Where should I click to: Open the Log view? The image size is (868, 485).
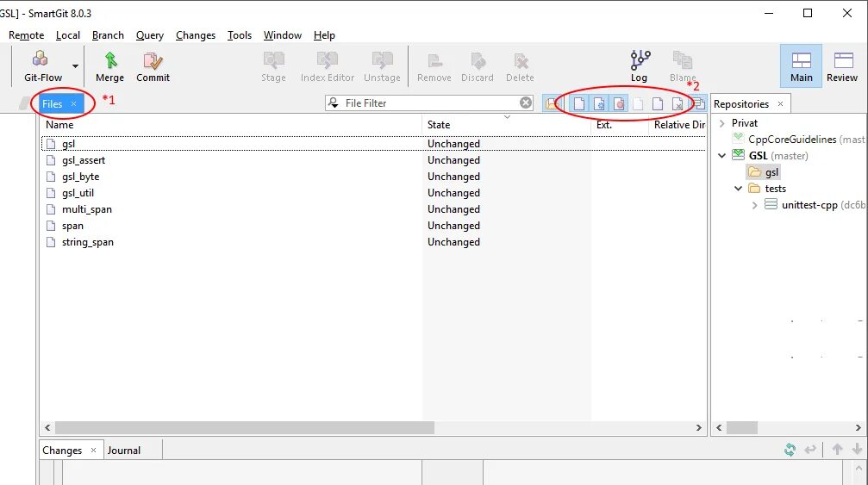coord(640,66)
